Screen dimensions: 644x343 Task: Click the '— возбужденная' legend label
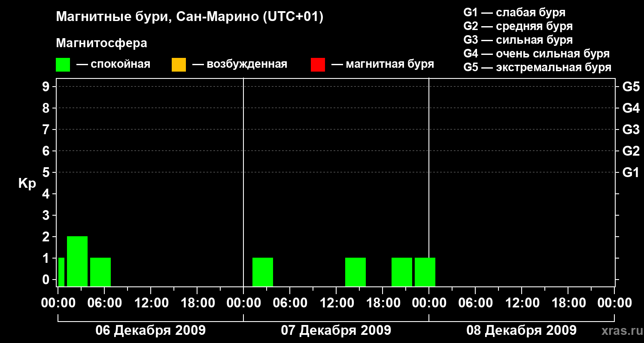pos(240,65)
